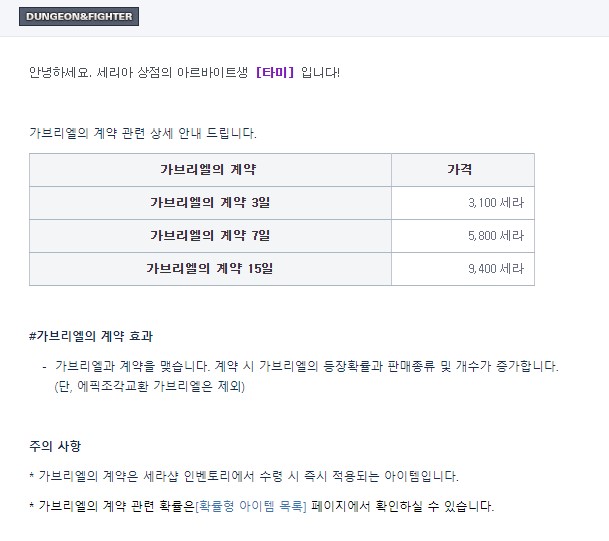
Task: Click the 에픽조각교환 가브리엘은 제외 note
Action: (x=150, y=386)
